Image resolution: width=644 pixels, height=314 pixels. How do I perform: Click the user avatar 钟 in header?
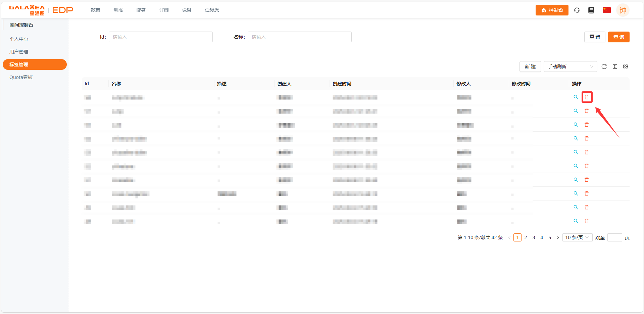point(623,10)
